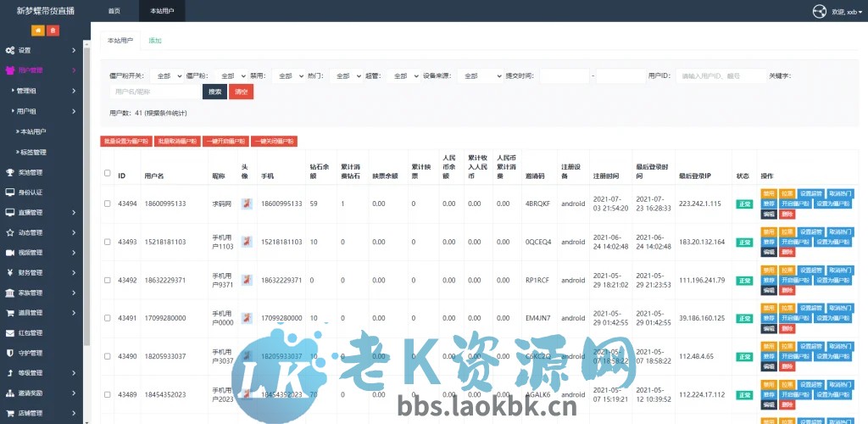This screenshot has width=868, height=424.
Task: Click the red trash icon button
Action: click(53, 31)
